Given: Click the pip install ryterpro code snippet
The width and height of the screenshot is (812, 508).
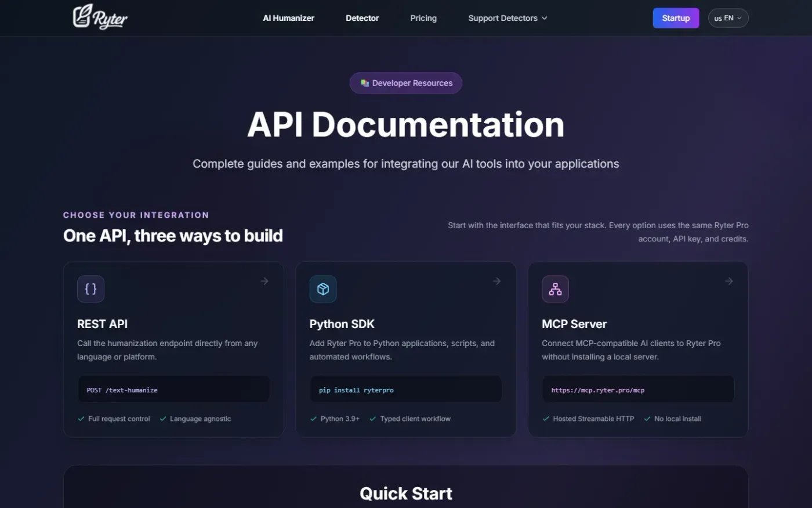Looking at the screenshot, I should coord(405,390).
